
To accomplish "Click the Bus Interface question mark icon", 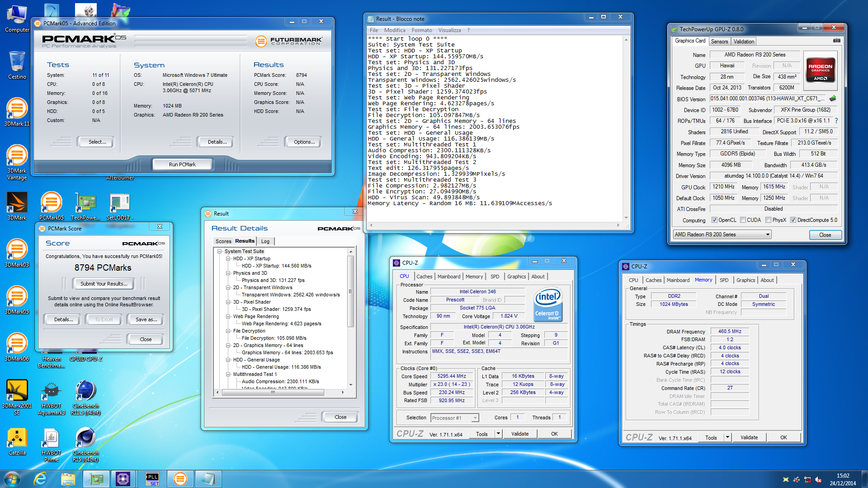I will [836, 121].
